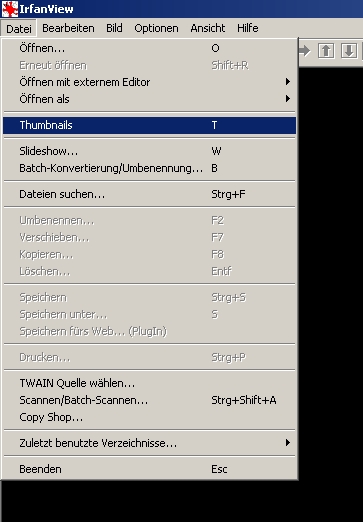The height and width of the screenshot is (522, 363).
Task: Expand the Öffnen als submenu arrow
Action: [x=288, y=99]
